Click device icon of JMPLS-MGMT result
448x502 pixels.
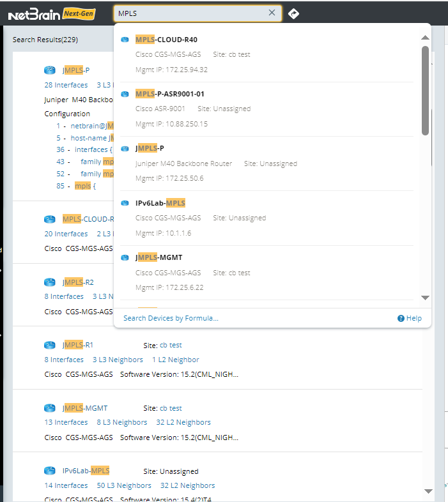pos(50,408)
